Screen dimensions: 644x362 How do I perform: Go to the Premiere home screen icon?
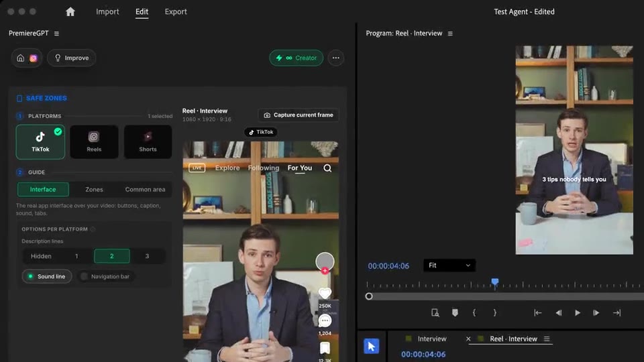point(70,11)
